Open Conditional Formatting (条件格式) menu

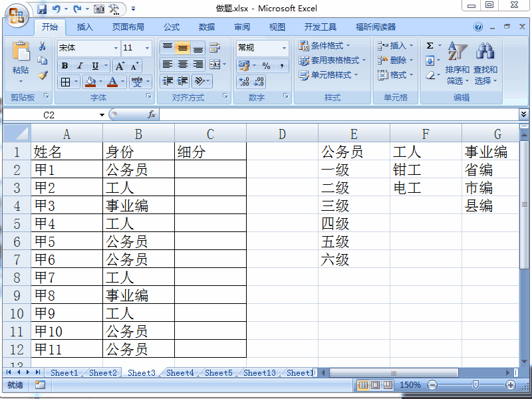324,45
